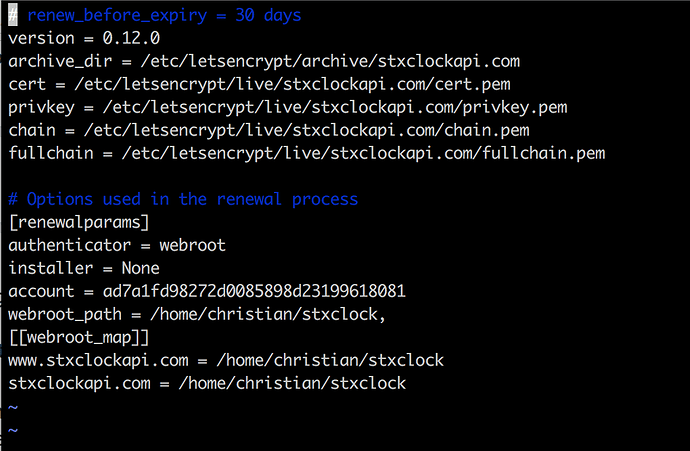Click the privkey key name
The height and width of the screenshot is (451, 690).
pyautogui.click(x=41, y=108)
